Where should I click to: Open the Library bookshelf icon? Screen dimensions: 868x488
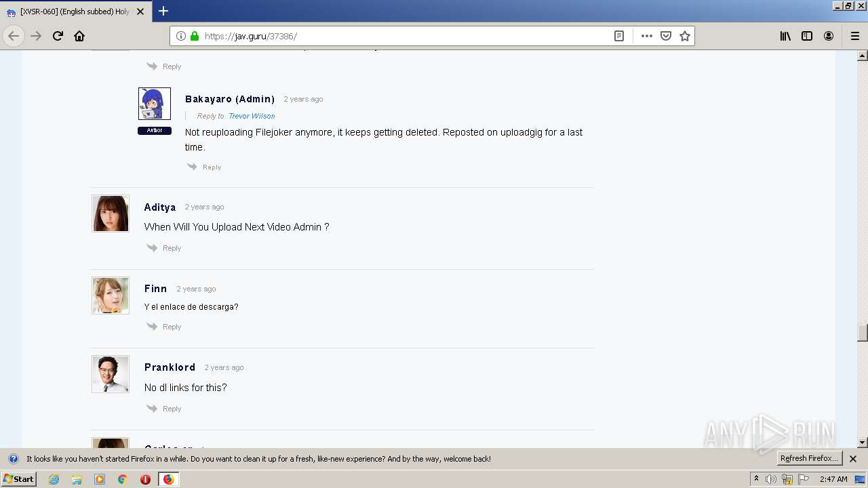coord(785,36)
